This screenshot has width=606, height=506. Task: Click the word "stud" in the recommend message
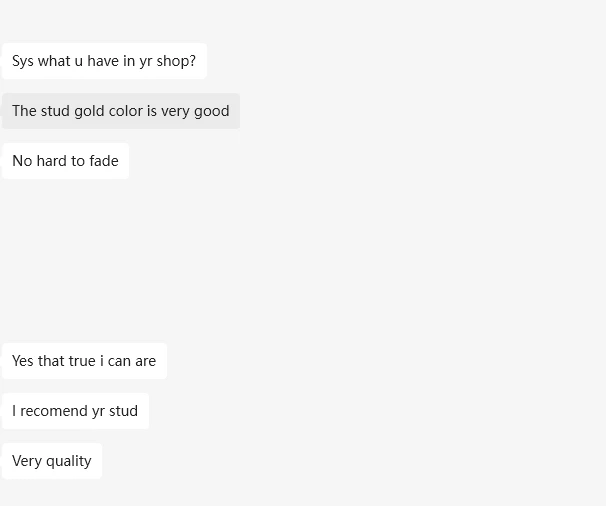pos(124,411)
